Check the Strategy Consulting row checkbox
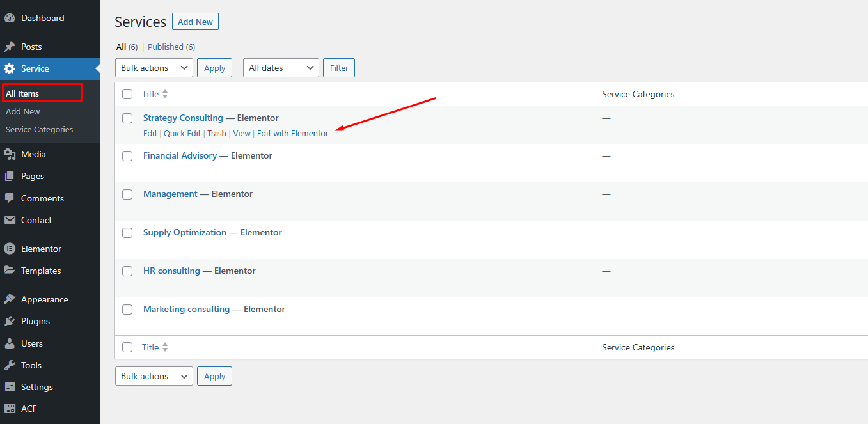Viewport: 868px width, 424px height. coord(127,118)
